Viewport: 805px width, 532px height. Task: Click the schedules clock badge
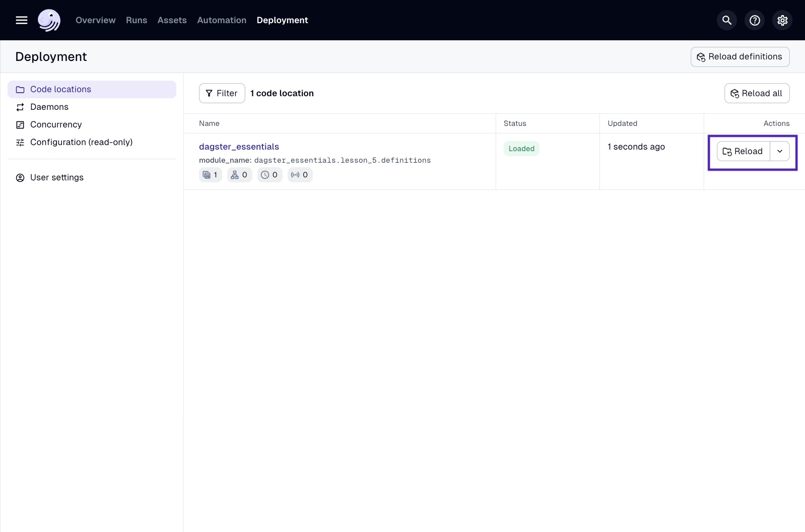click(x=270, y=175)
